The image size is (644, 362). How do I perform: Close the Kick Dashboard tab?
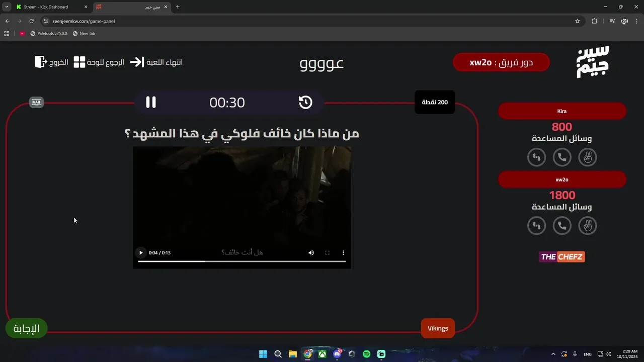[86, 7]
